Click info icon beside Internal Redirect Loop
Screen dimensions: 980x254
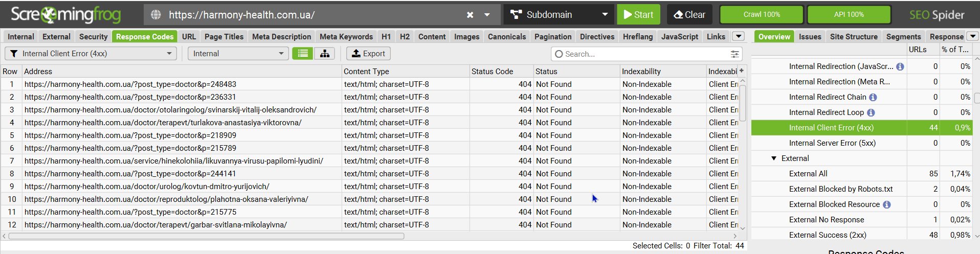click(x=871, y=112)
